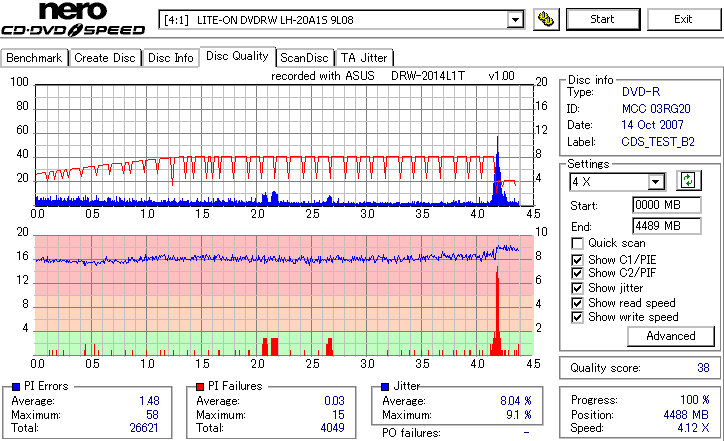Toggle the Quick scan checkbox

tap(577, 243)
